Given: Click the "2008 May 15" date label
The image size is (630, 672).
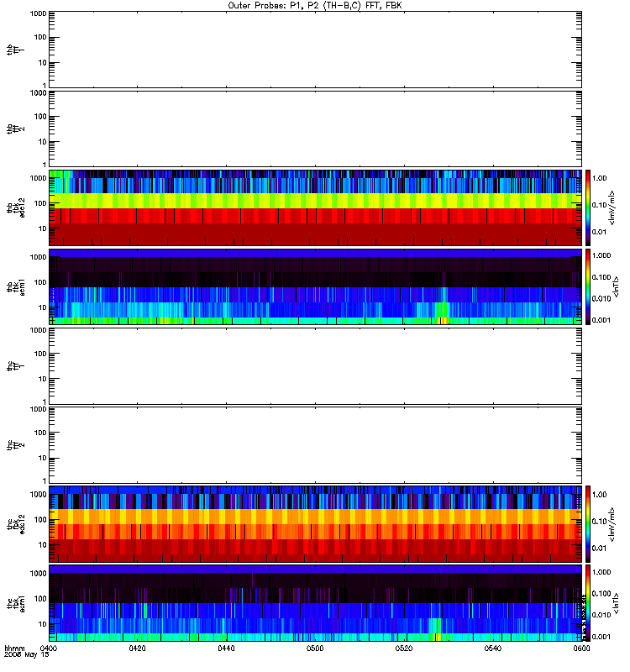Looking at the screenshot, I should click(27, 655).
